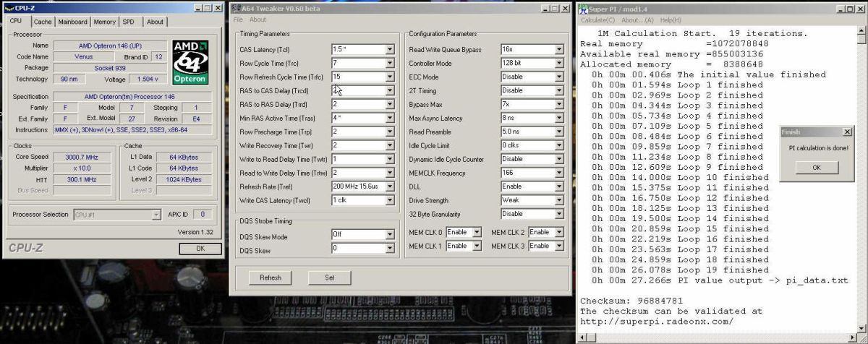Click the CPU-Z title bar icon
The image size is (868, 344).
coord(8,8)
